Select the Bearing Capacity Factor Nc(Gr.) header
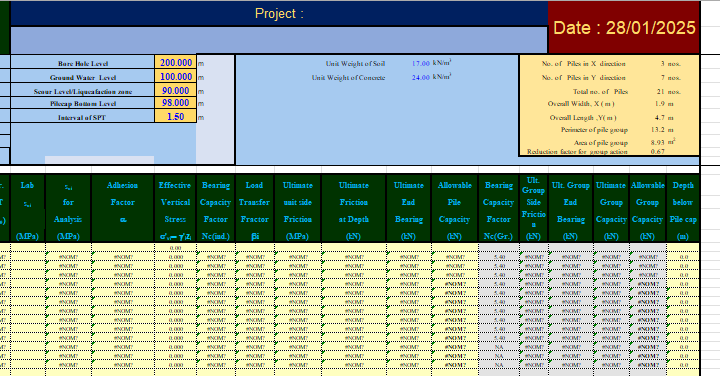Image resolution: width=720 pixels, height=376 pixels. click(499, 209)
